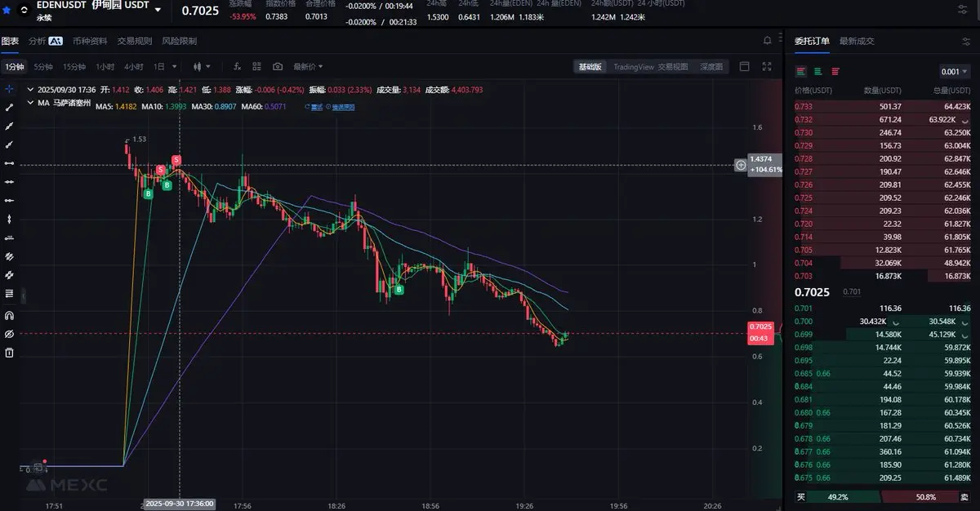Click the ask price 0.703 row
This screenshot has height=511, width=980.
pyautogui.click(x=884, y=277)
